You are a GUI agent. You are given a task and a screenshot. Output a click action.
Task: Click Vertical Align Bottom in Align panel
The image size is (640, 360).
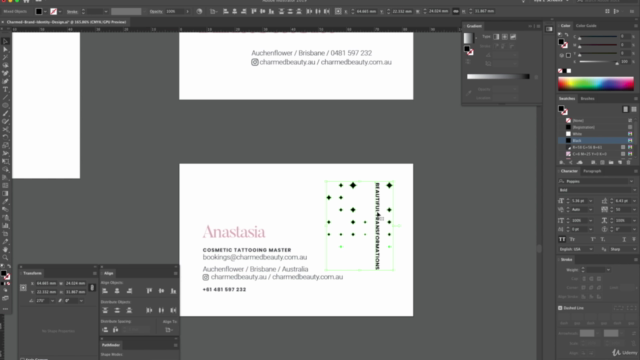[x=173, y=291]
